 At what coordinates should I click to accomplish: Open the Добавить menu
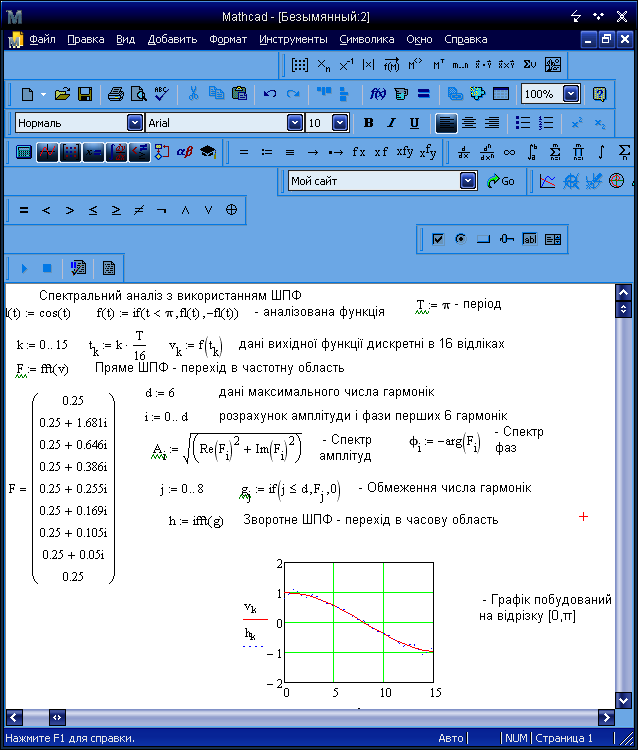pos(172,39)
